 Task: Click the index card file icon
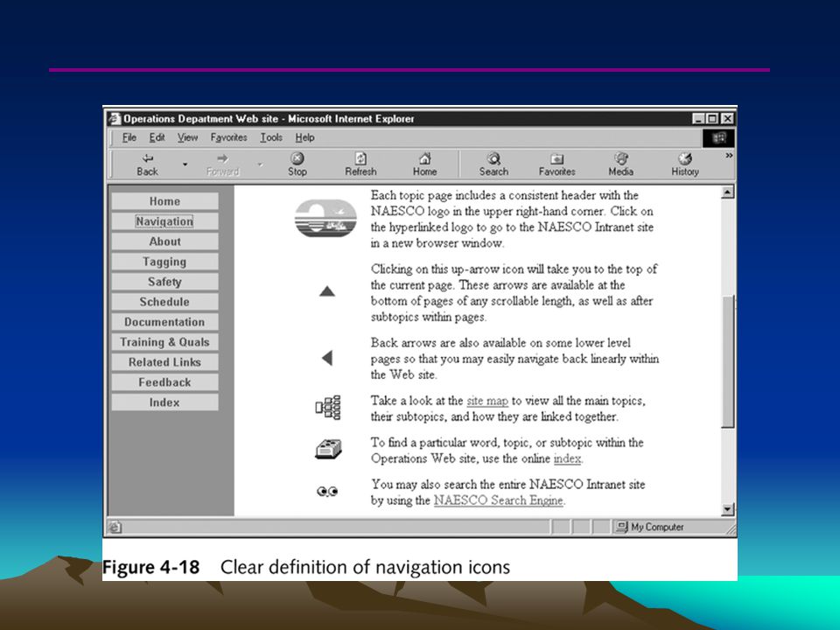click(328, 450)
